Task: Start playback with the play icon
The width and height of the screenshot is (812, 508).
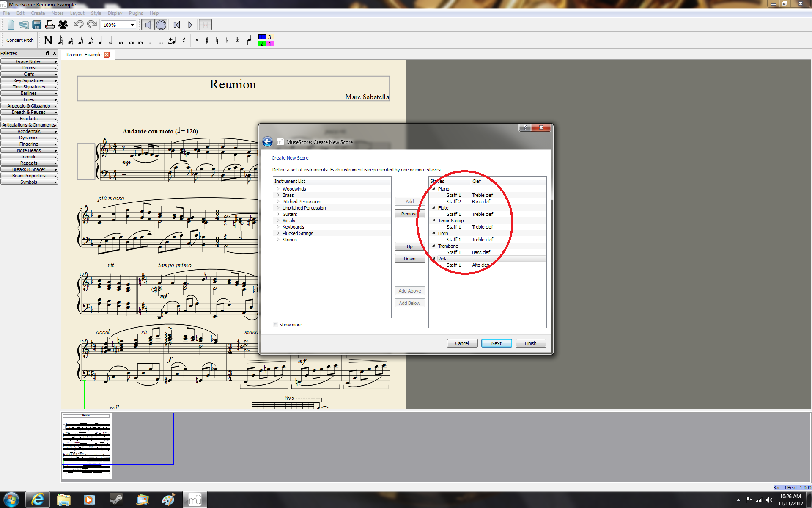Action: pos(190,25)
